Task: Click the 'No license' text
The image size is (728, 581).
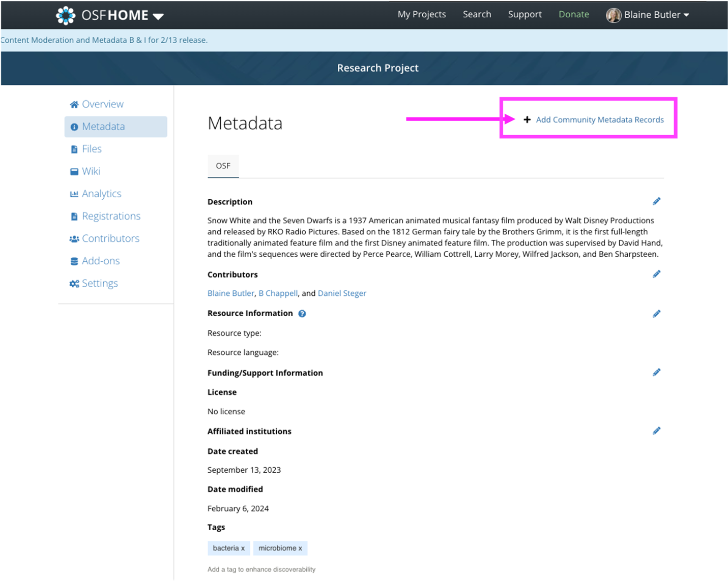Action: click(x=226, y=411)
